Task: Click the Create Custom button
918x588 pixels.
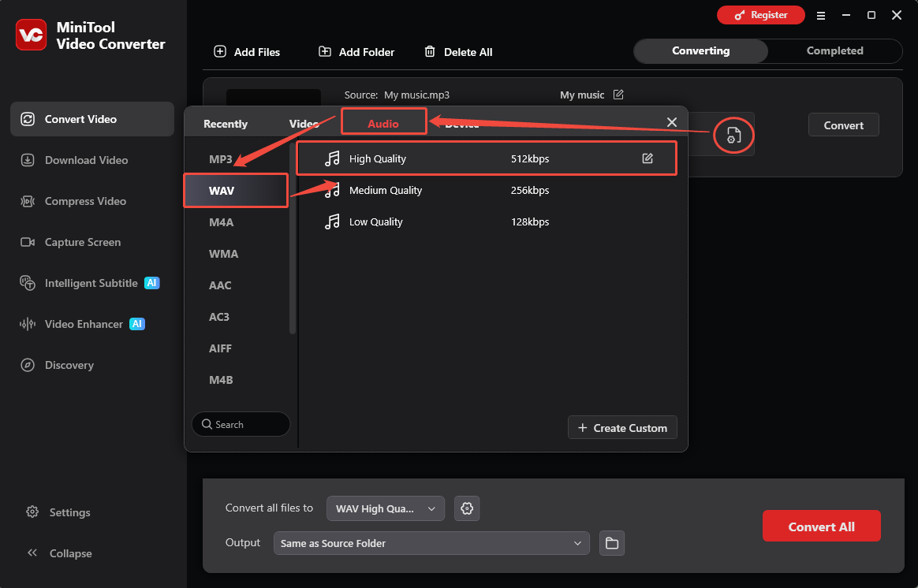Action: (622, 428)
